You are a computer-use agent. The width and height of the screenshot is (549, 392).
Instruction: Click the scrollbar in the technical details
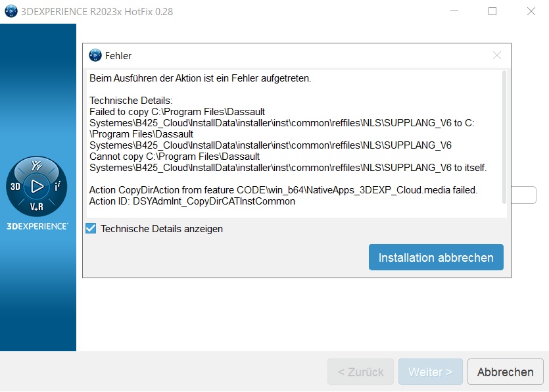(504, 137)
